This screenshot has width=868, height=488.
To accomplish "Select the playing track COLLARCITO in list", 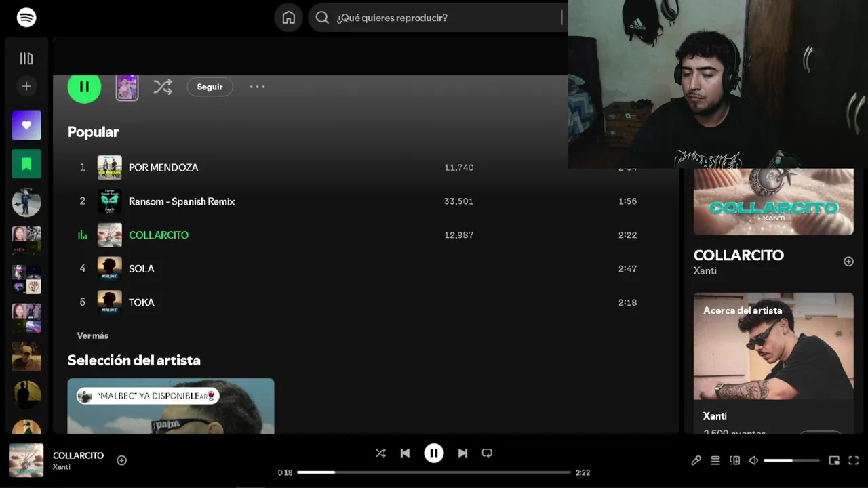I will [x=159, y=235].
